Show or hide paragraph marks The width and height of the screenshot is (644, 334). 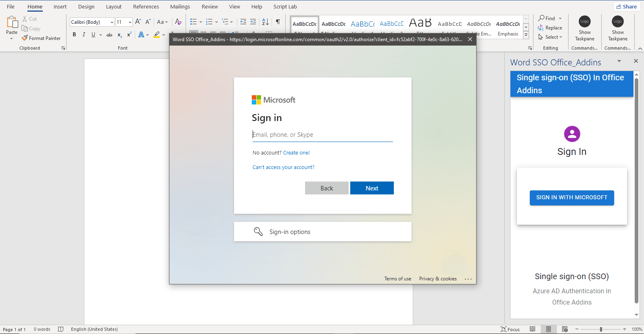278,22
